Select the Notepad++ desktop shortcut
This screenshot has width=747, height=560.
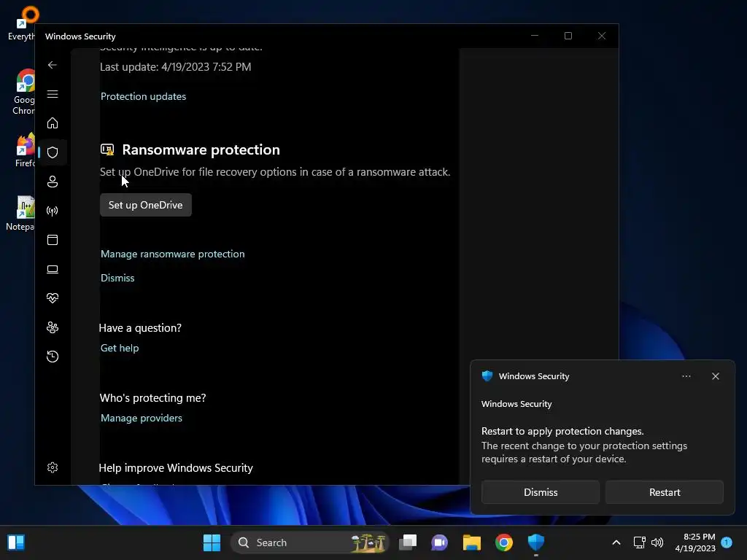(21, 214)
